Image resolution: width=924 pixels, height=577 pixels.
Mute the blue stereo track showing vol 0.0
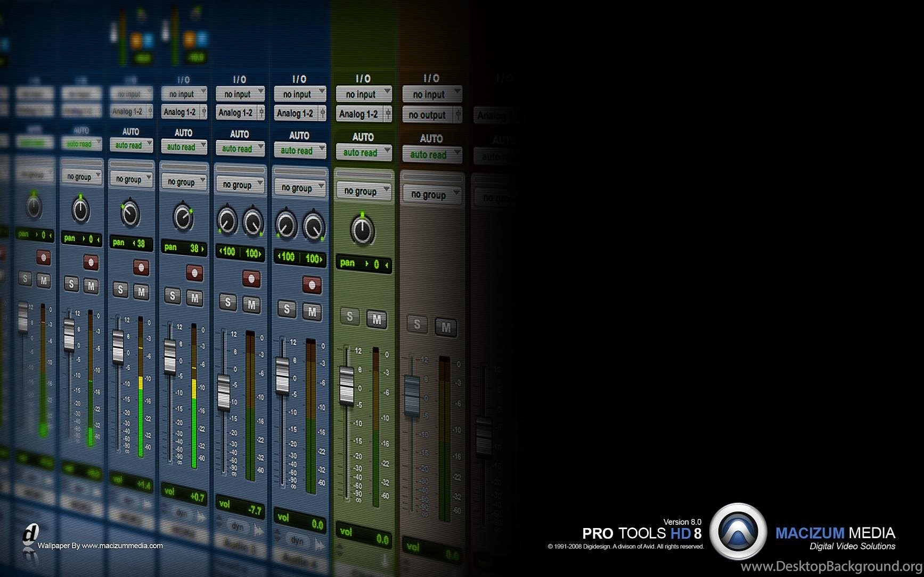tap(312, 311)
